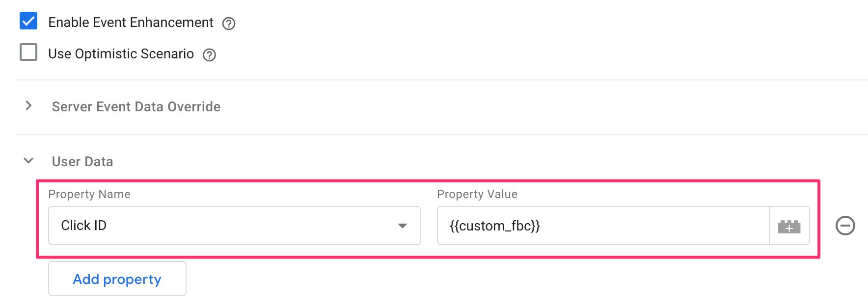The image size is (868, 305).
Task: Click the User Data section heading
Action: (x=82, y=161)
